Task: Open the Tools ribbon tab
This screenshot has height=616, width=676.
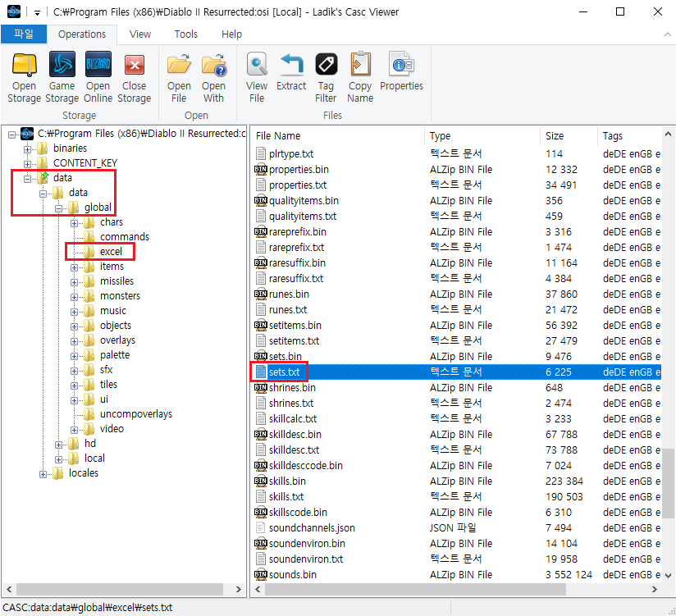Action: click(x=185, y=34)
